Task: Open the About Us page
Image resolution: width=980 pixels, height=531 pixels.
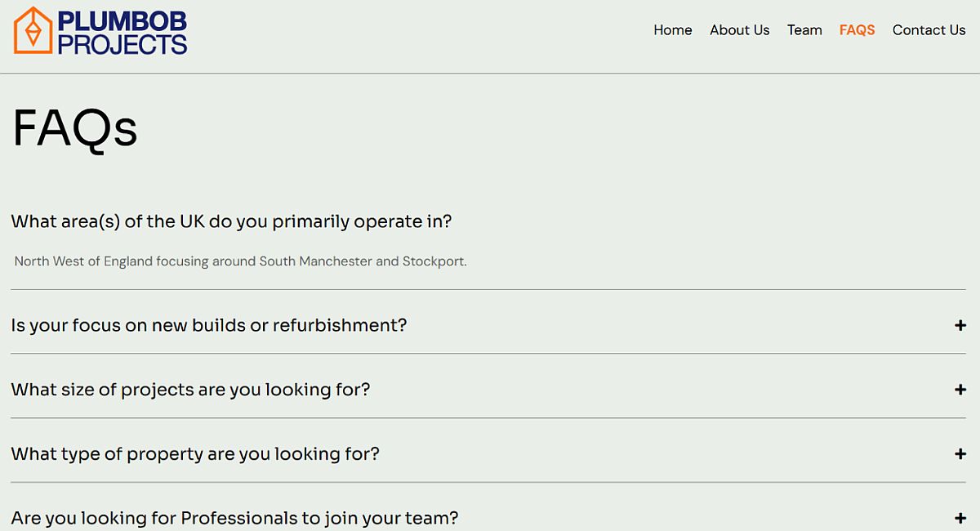Action: pyautogui.click(x=739, y=30)
